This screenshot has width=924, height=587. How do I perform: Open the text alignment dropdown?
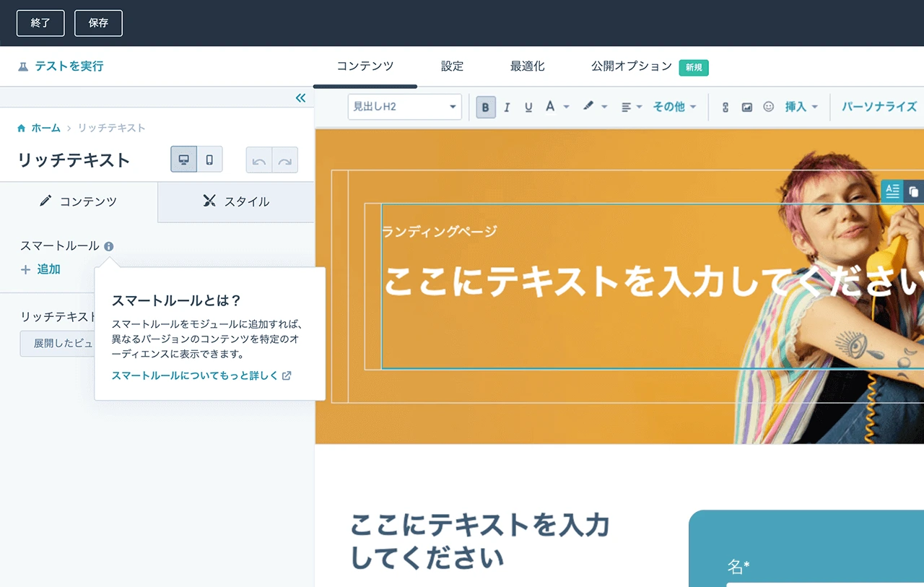[632, 107]
